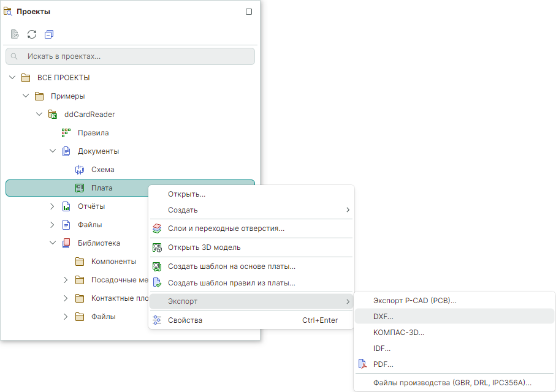Select Открыть... in the context menu
This screenshot has width=556, height=392.
click(186, 194)
